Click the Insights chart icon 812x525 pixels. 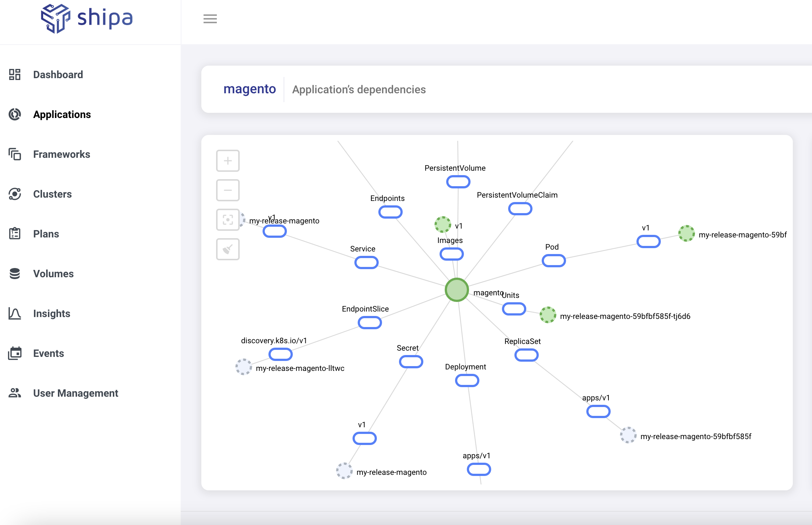click(15, 313)
